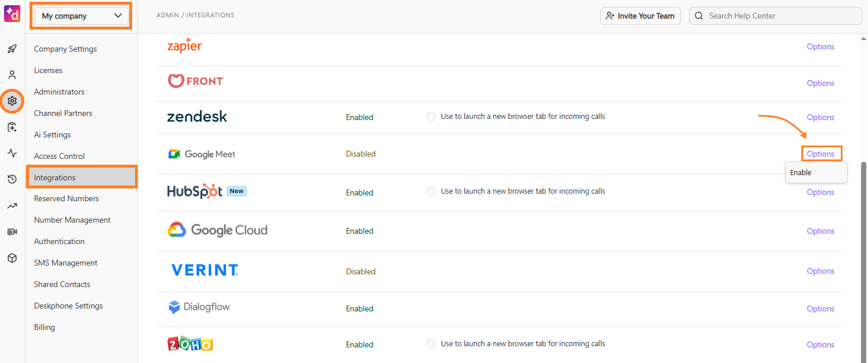Open Reserved Numbers section
868x363 pixels.
(66, 198)
